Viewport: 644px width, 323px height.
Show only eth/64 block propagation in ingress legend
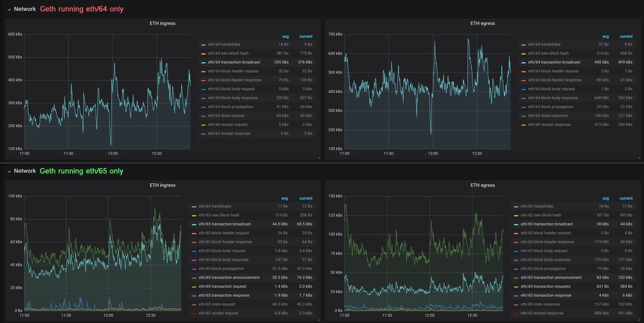coord(230,107)
